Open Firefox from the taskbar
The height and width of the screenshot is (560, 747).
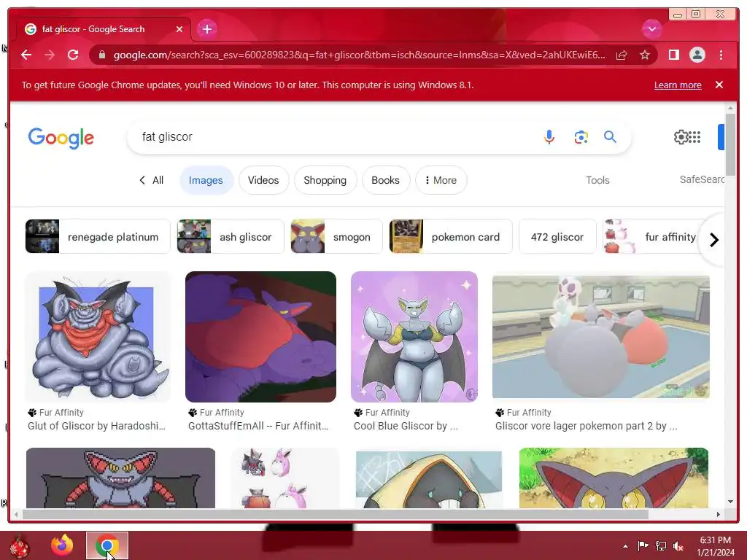click(x=63, y=545)
